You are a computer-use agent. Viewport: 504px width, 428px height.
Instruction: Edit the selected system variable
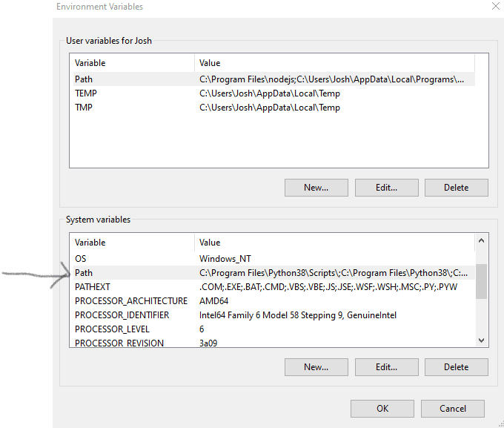coord(387,367)
